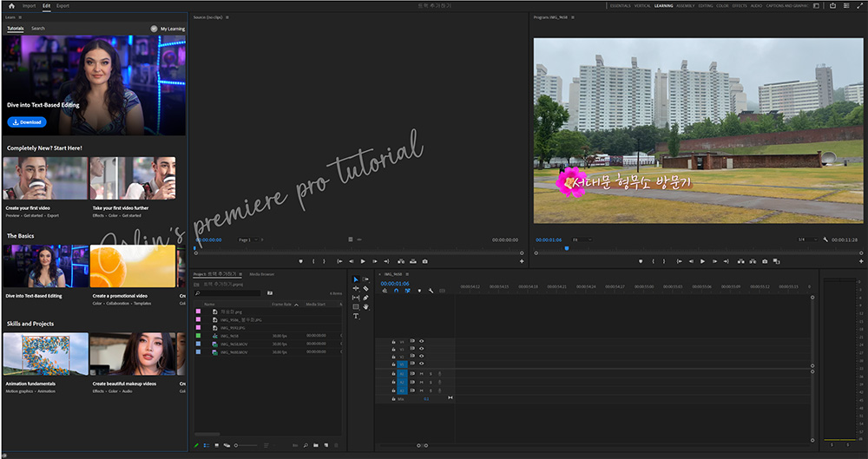Open timeline IMG_9658 panel menu
Viewport: 868px width, 459px height.
tap(407, 274)
